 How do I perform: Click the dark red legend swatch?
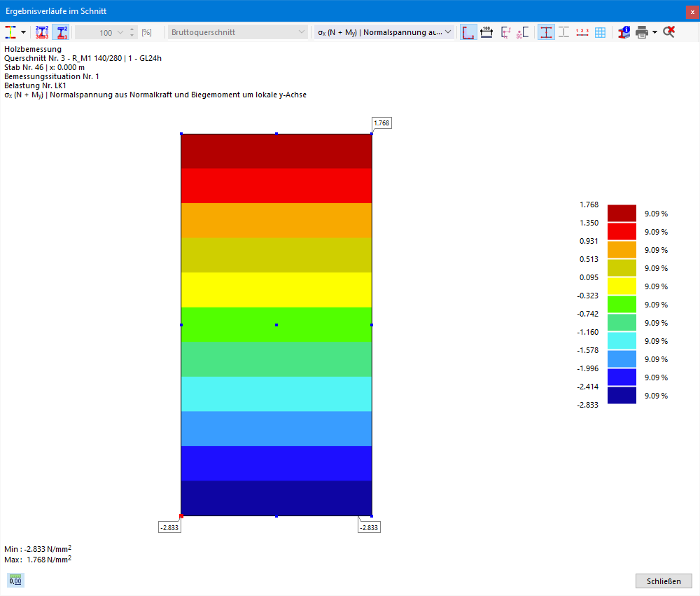click(x=622, y=213)
